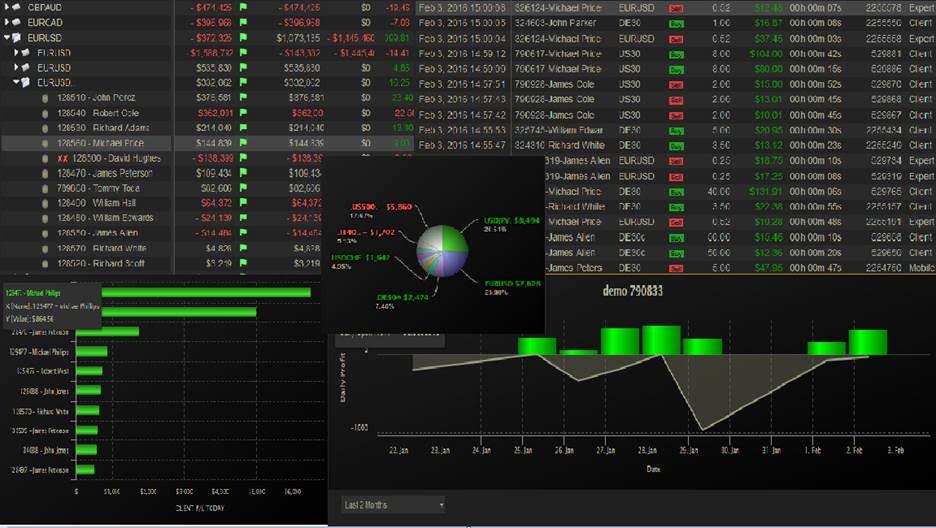
Task: Click the account icon next to Robert Cole
Action: coord(45,114)
